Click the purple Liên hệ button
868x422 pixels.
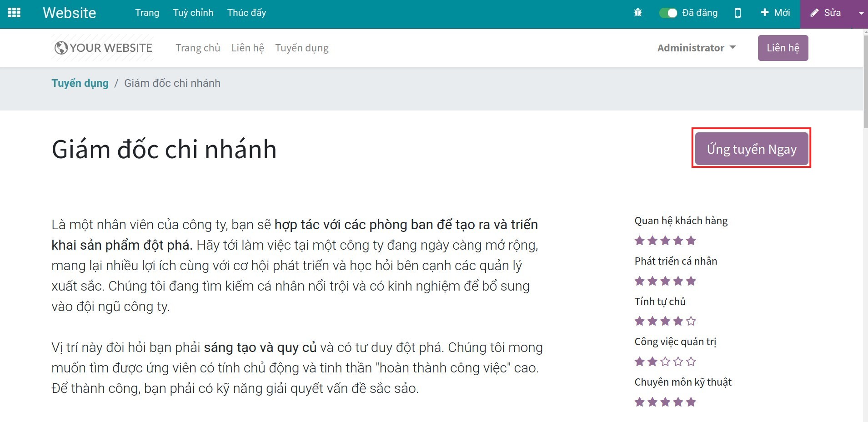coord(783,47)
